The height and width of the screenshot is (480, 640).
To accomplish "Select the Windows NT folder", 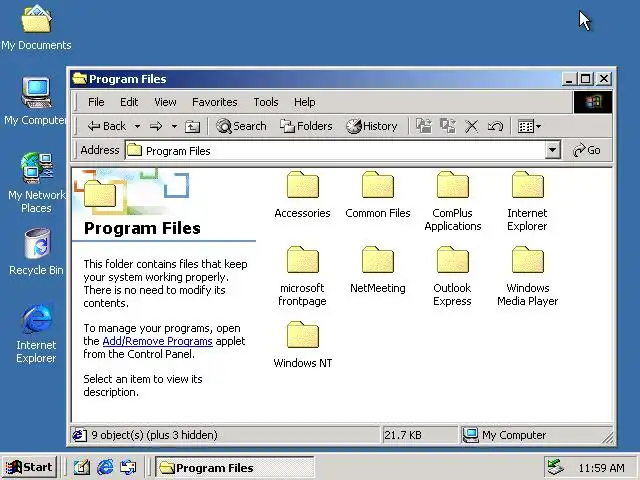I will 302,345.
